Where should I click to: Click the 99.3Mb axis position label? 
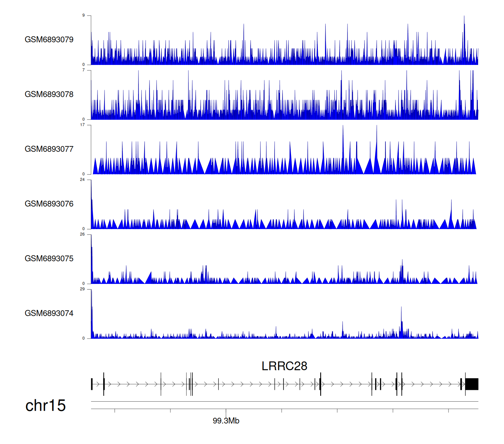point(226,421)
